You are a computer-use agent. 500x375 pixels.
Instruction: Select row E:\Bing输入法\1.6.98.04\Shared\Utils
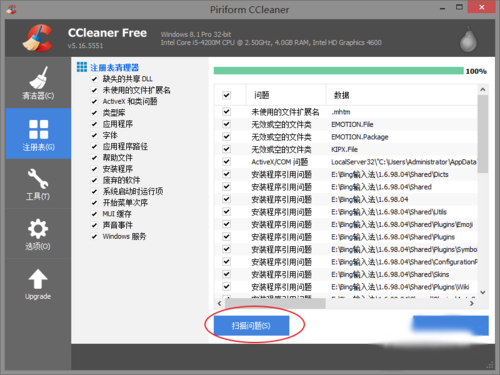click(x=345, y=212)
